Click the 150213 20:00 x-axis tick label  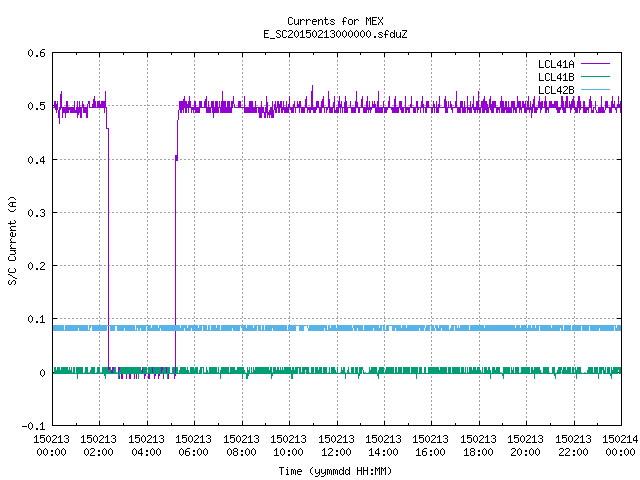(x=525, y=445)
